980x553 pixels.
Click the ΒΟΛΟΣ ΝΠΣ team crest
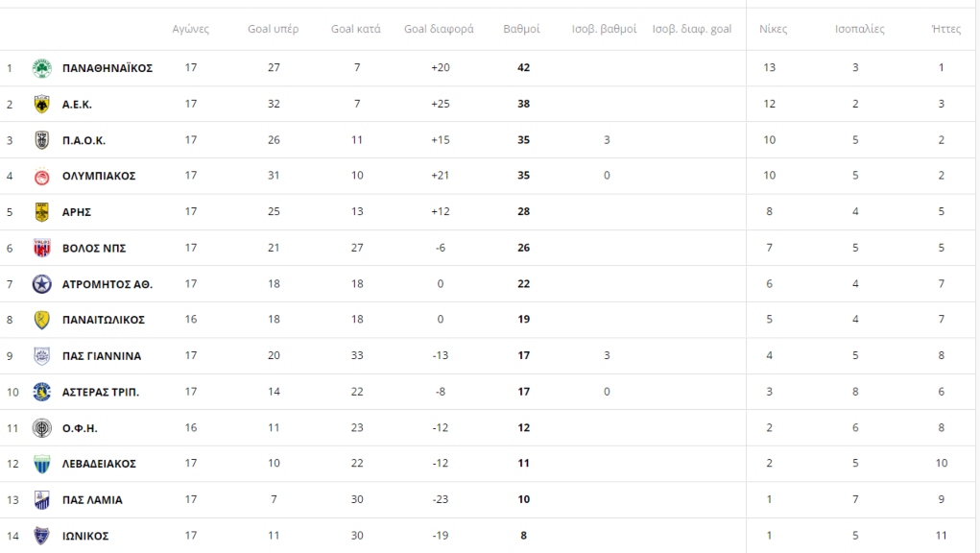pyautogui.click(x=42, y=248)
